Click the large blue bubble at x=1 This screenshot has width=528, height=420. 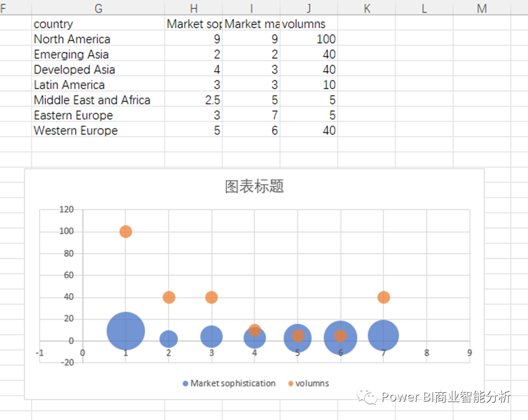126,331
